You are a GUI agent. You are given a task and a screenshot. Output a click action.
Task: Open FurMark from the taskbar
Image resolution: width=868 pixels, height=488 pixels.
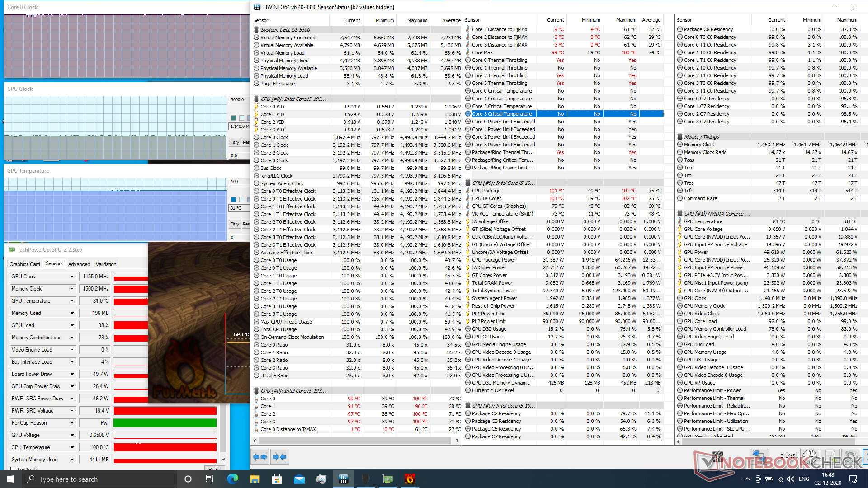point(410,479)
